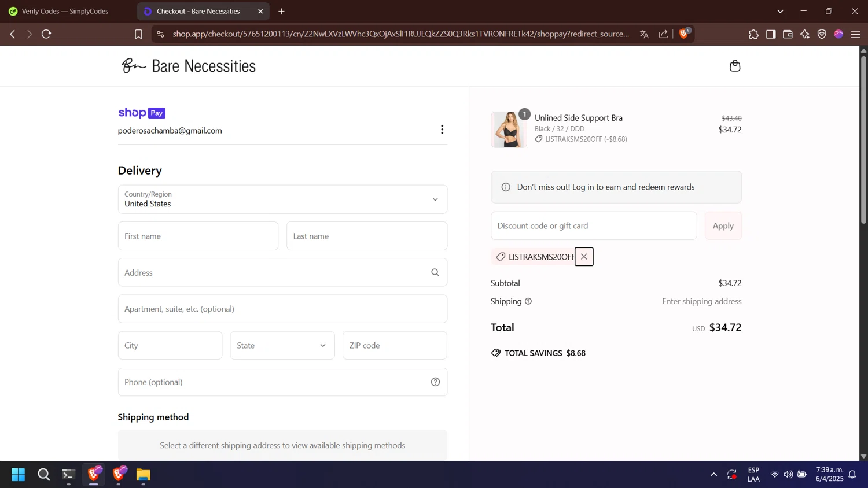The height and width of the screenshot is (488, 868).
Task: Click the TOTAL SAVINGS $8.68 text
Action: pos(545,353)
